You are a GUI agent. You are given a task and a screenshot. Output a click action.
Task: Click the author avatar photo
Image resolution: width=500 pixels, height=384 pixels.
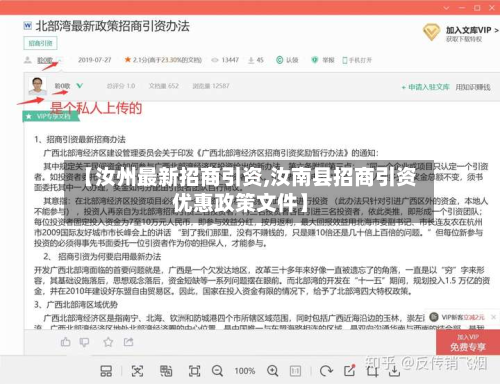pyautogui.click(x=37, y=86)
